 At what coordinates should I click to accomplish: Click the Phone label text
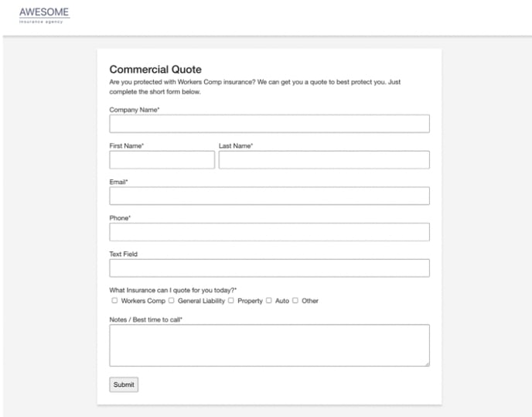click(x=120, y=218)
